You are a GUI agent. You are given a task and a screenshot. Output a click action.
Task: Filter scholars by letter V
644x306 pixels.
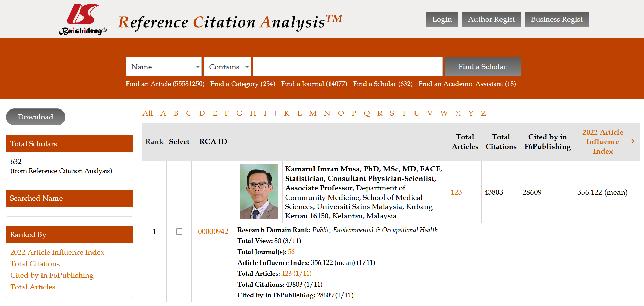tap(430, 113)
